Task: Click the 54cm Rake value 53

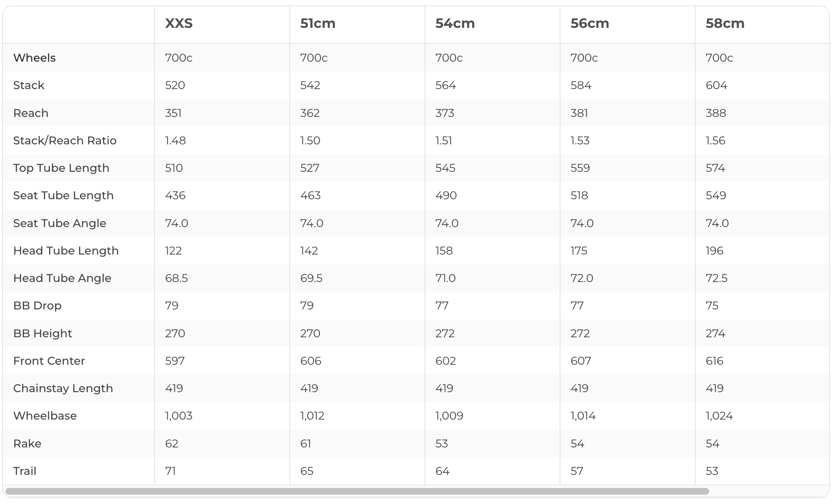Action: click(441, 444)
